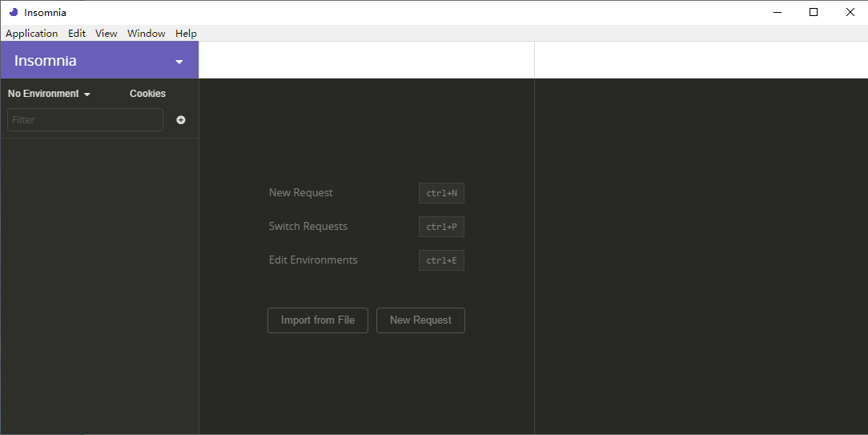Open the View menu
This screenshot has width=868, height=435.
pyautogui.click(x=106, y=34)
